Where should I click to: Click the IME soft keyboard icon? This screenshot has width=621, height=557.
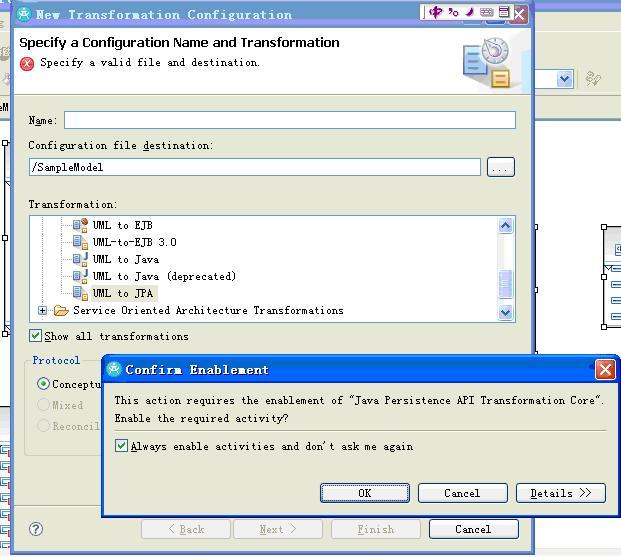tap(487, 12)
